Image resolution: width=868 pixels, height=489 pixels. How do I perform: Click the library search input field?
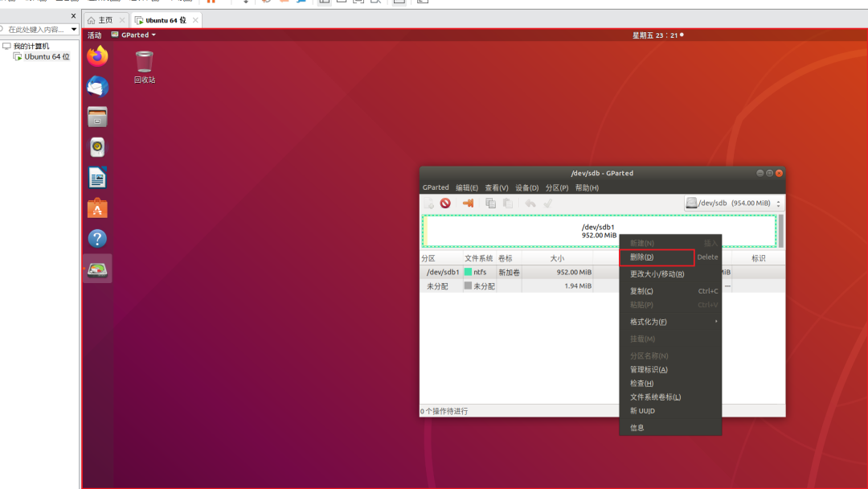(x=35, y=29)
